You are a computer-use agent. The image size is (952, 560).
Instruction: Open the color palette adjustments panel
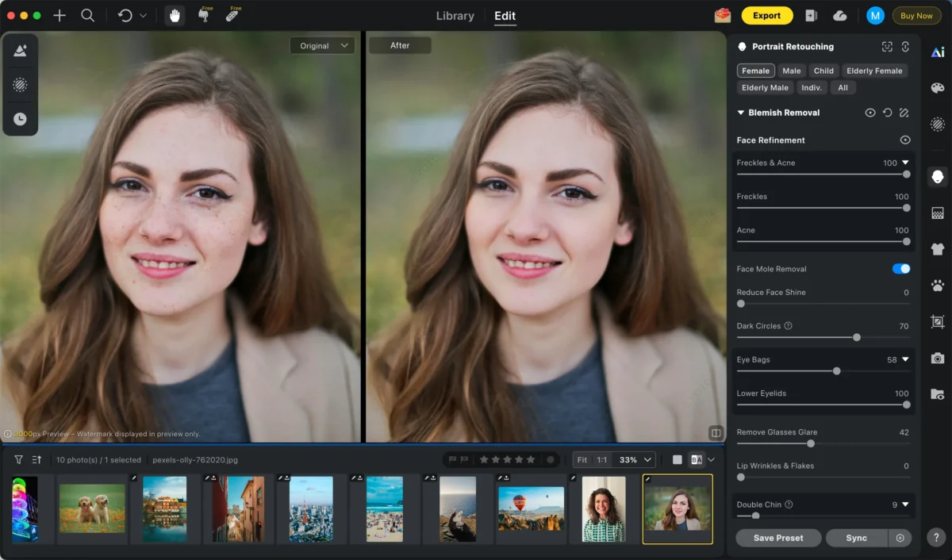click(938, 88)
